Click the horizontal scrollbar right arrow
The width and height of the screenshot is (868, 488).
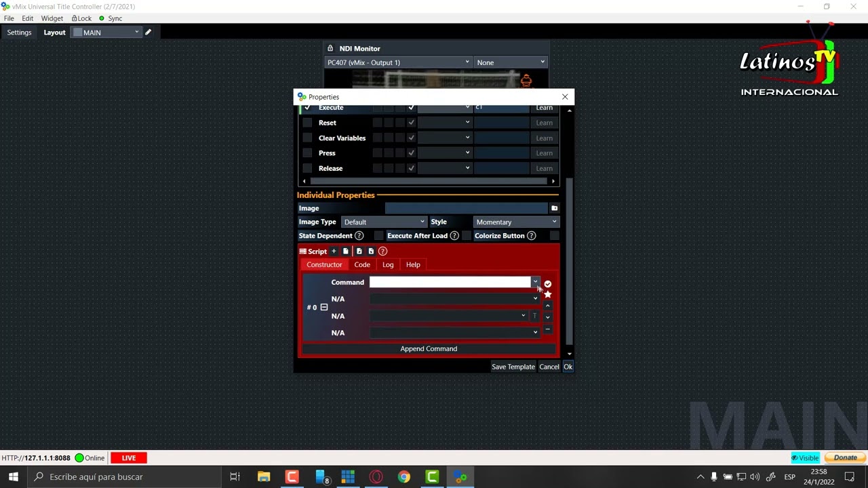point(553,181)
